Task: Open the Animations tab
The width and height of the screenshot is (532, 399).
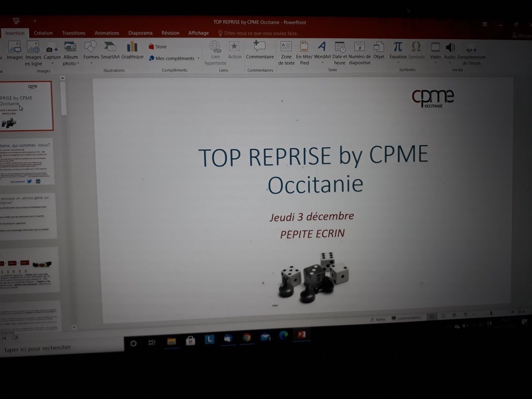Action: click(107, 33)
